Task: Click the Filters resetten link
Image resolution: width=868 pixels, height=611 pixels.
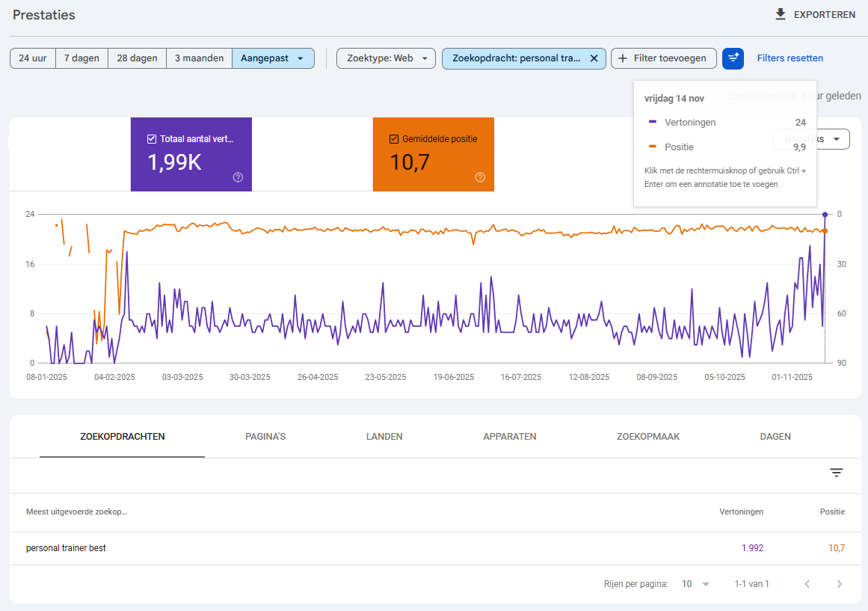Action: (x=790, y=58)
